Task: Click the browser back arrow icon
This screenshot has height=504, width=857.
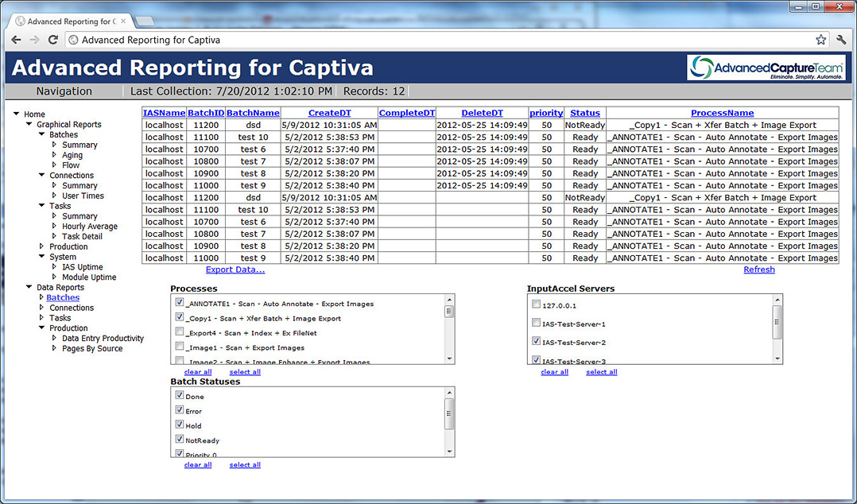Action: 16,40
